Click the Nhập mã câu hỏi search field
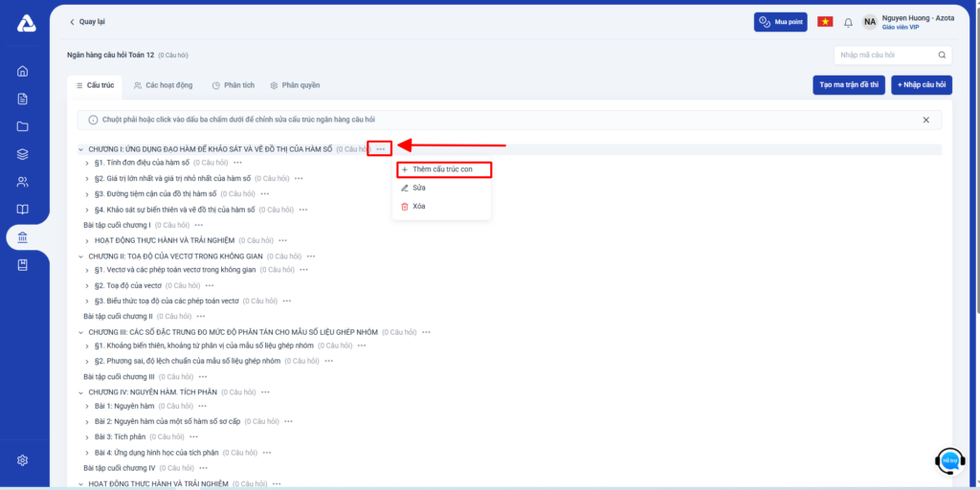This screenshot has width=980, height=490. point(885,56)
